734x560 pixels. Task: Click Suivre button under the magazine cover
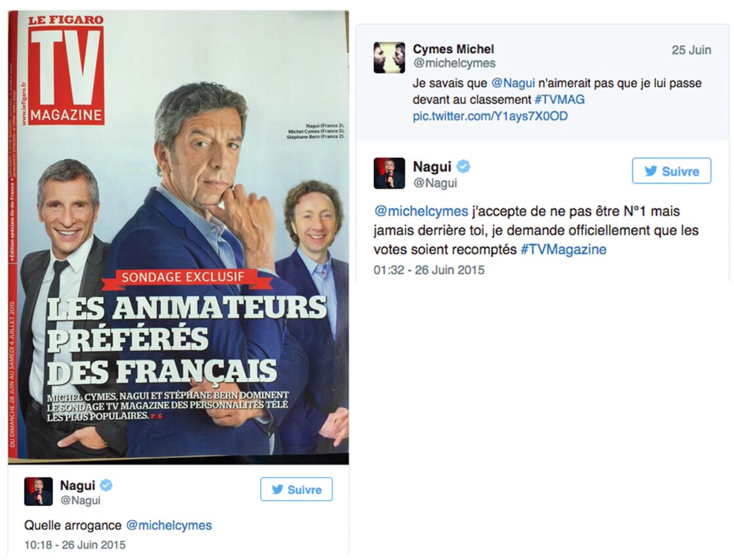pos(296,489)
